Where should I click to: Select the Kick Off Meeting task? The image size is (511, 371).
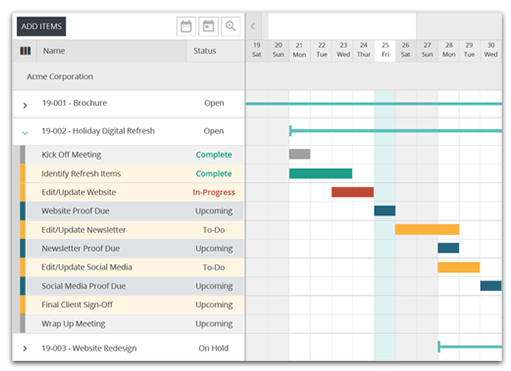click(x=71, y=155)
